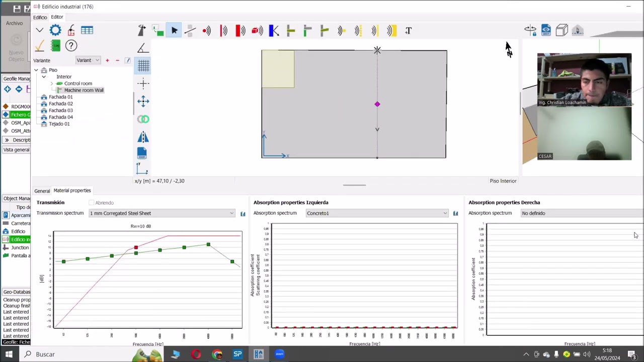The image size is (644, 362).
Task: Open the Editor menu
Action: 57,17
